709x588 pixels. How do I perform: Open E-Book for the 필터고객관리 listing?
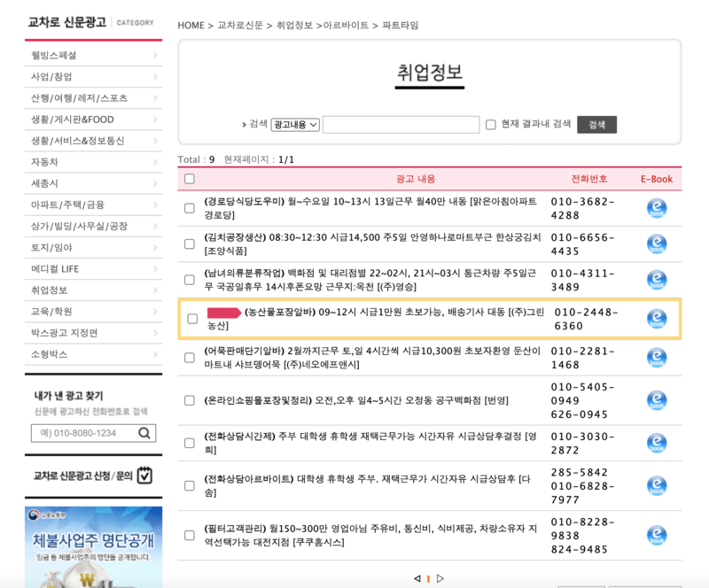(657, 536)
